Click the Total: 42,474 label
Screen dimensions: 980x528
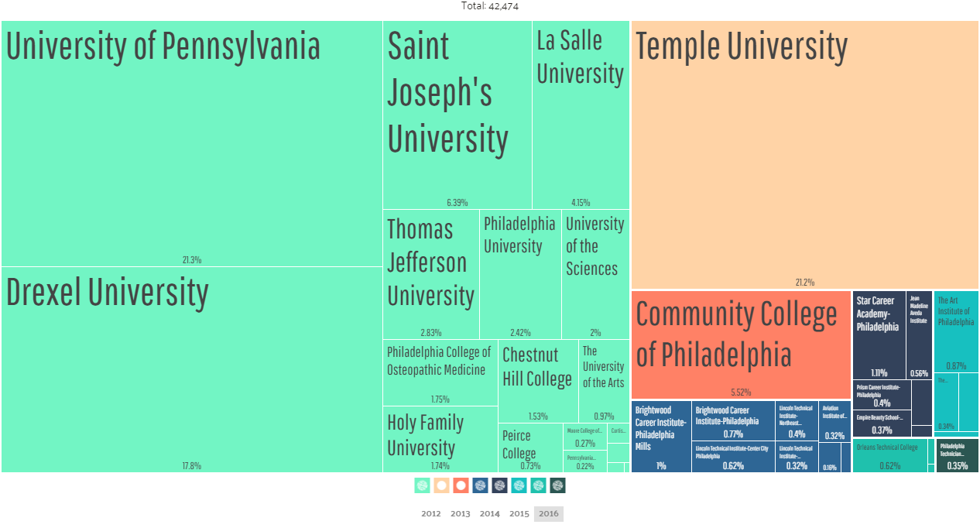(490, 6)
